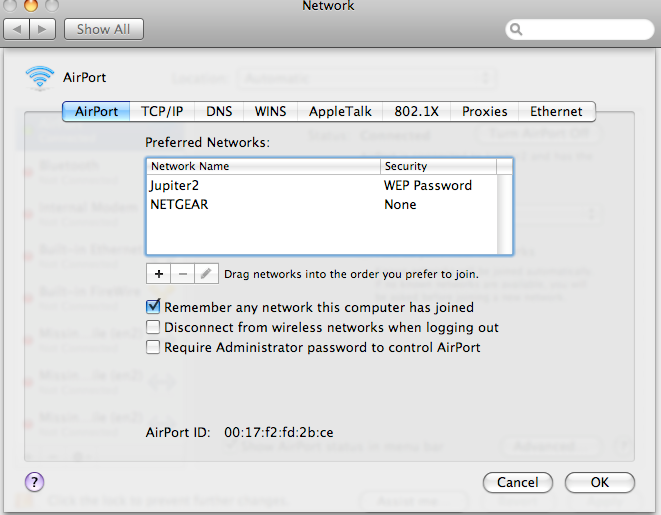This screenshot has width=661, height=515.
Task: Enable Disconnect from wireless networks when logging out
Action: tap(153, 327)
